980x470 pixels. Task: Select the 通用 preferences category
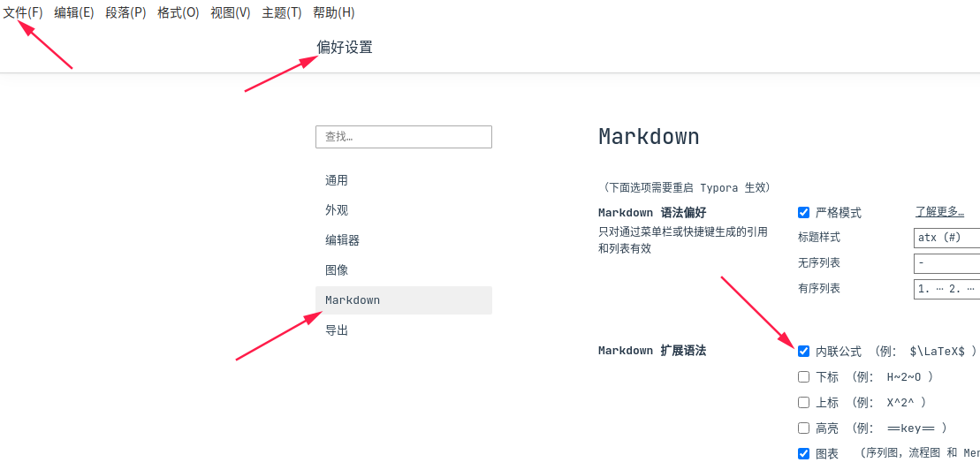tap(404, 180)
